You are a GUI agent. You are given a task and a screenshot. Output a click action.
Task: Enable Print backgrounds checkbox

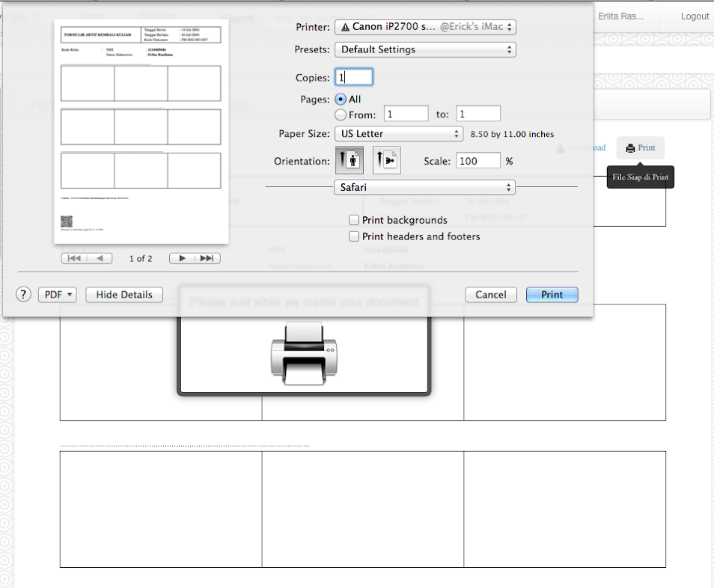(x=354, y=220)
